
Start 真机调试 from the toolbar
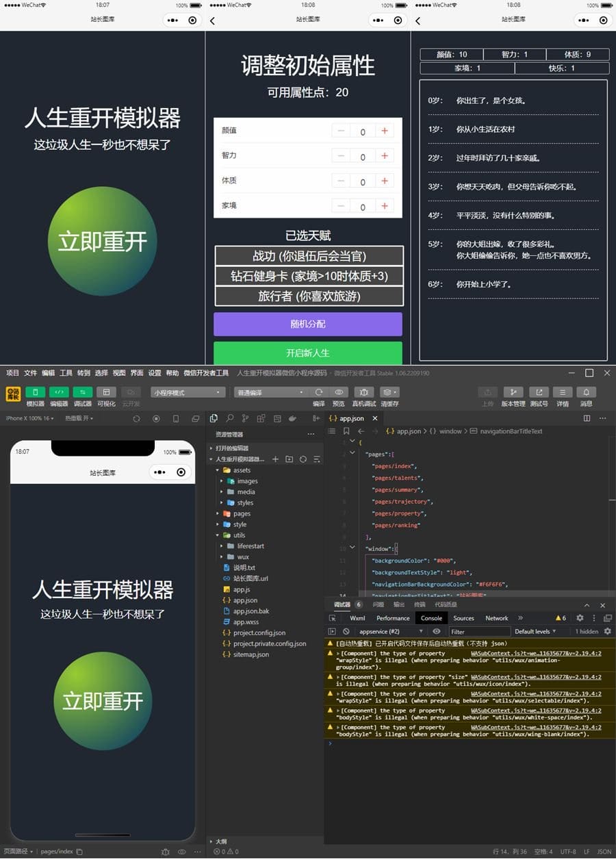[364, 392]
